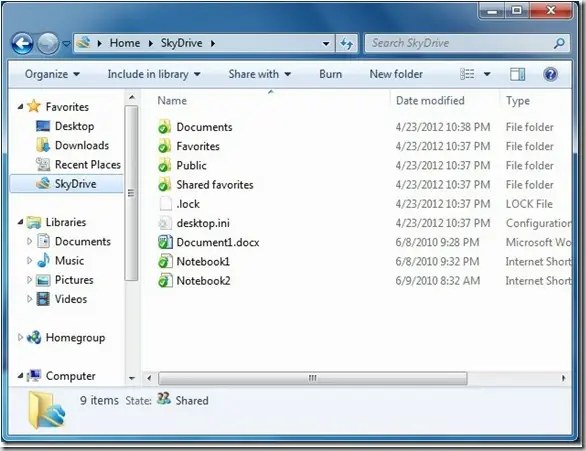Image resolution: width=586 pixels, height=451 pixels.
Task: Open the view options dropdown arrow
Action: (487, 74)
